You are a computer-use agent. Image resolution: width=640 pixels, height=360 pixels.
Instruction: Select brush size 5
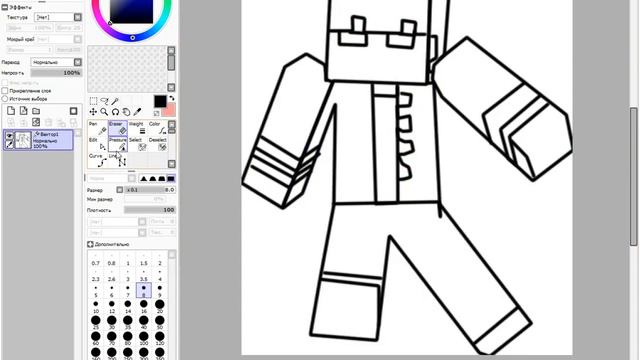[96, 291]
